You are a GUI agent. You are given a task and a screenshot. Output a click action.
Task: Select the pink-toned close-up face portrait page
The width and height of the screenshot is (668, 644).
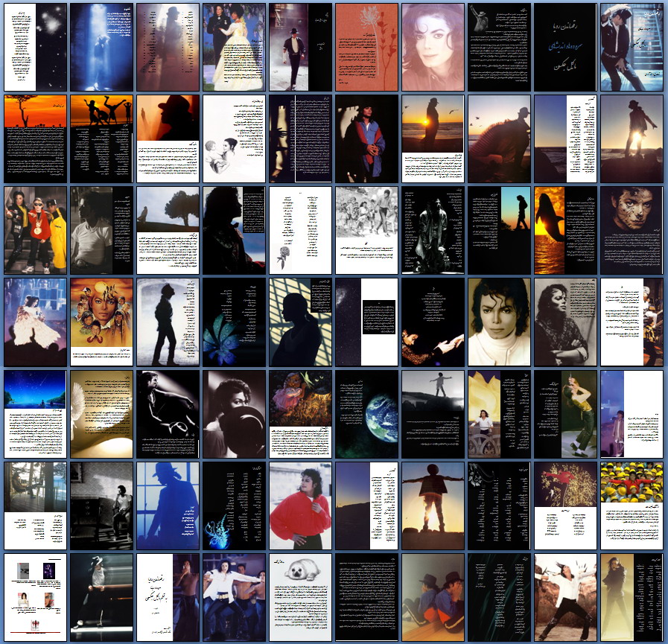[432, 47]
